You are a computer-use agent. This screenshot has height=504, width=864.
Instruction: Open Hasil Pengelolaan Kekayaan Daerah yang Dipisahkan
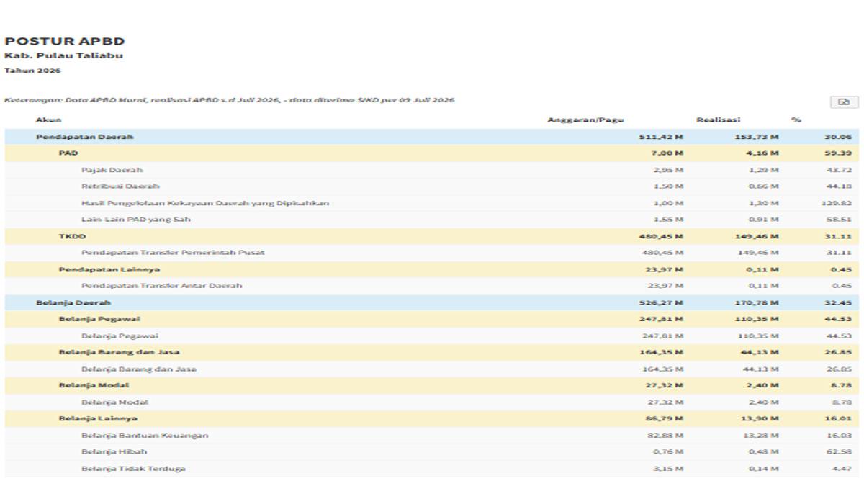pos(432,203)
